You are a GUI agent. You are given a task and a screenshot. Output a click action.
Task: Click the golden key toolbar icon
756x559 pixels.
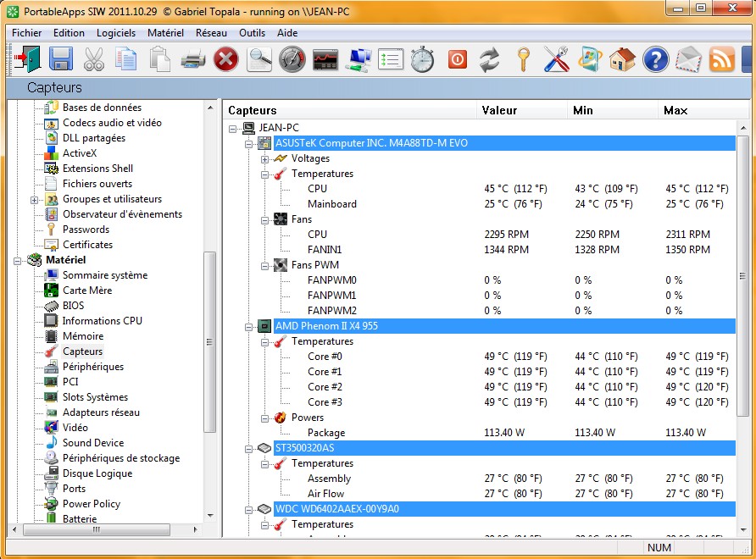tap(523, 59)
